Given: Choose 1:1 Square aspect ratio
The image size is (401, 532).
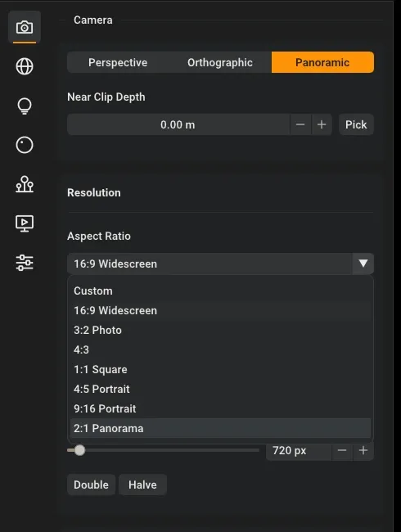Looking at the screenshot, I should 220,369.
